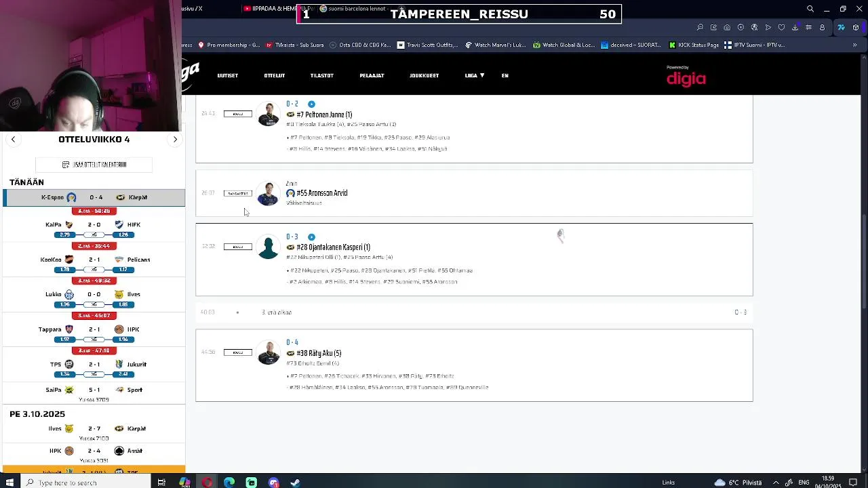Open Friday's Ilves vs Kärpät 2-7 result
The width and height of the screenshot is (868, 488).
coord(94,432)
